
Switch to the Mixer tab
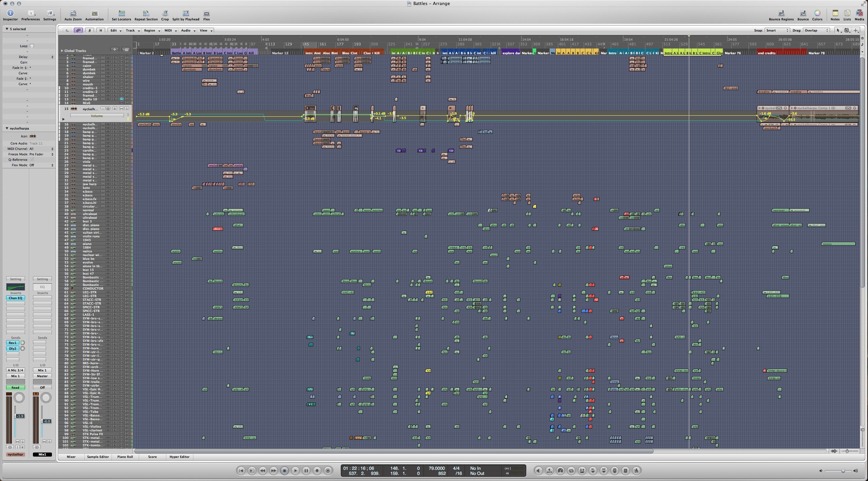pos(71,457)
